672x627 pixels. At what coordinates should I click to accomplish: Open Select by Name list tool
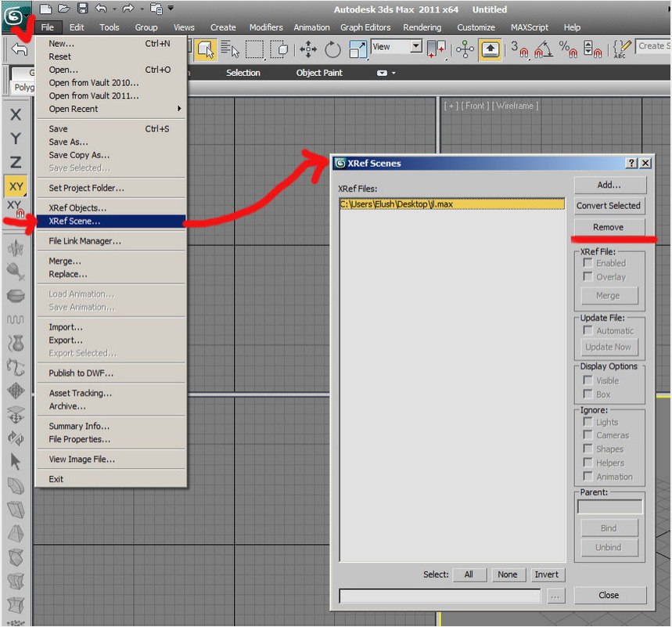click(230, 49)
